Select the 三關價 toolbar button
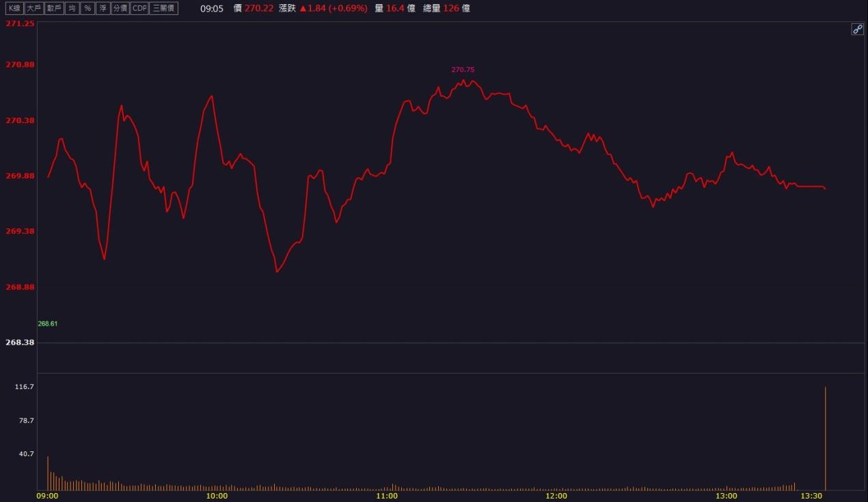868x502 pixels. pos(164,8)
